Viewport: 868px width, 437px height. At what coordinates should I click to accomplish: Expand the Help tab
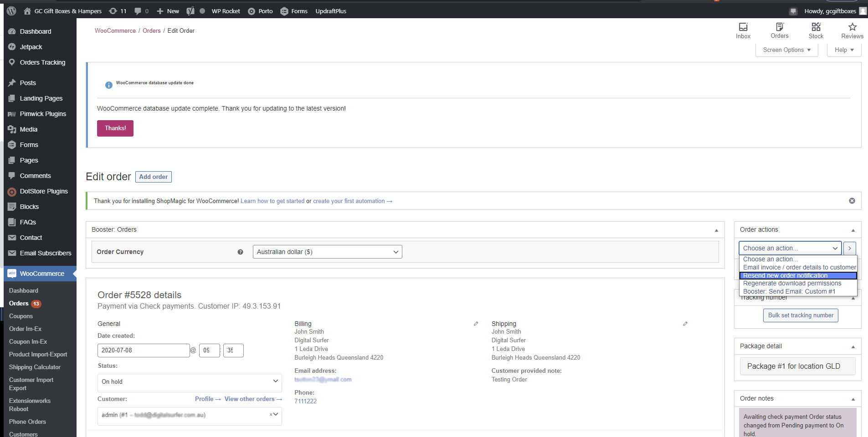coord(844,50)
